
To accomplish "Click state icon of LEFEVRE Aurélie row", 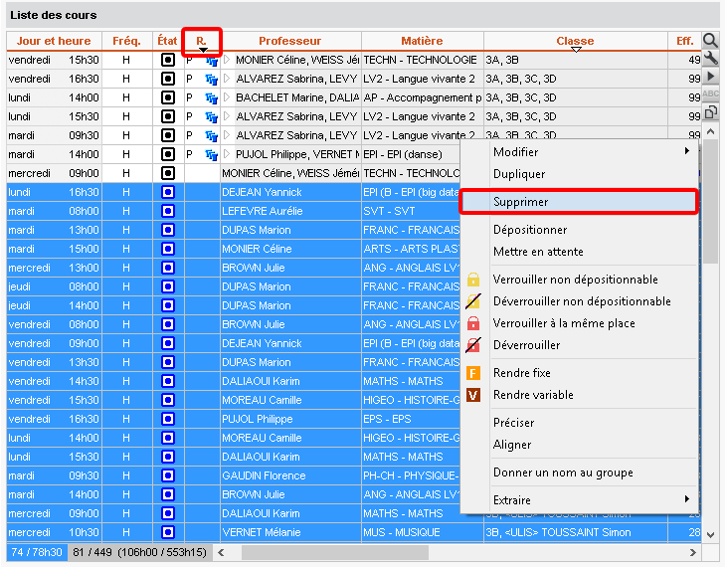I will pyautogui.click(x=168, y=211).
